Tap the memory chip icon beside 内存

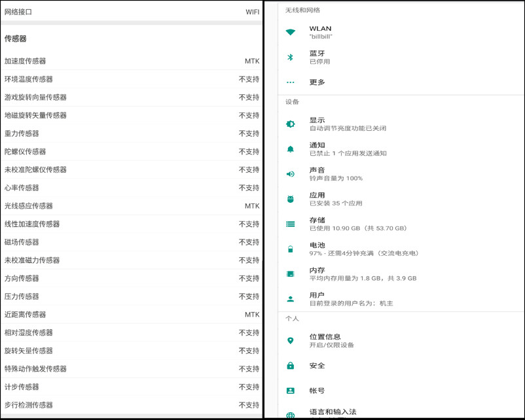pyautogui.click(x=290, y=274)
